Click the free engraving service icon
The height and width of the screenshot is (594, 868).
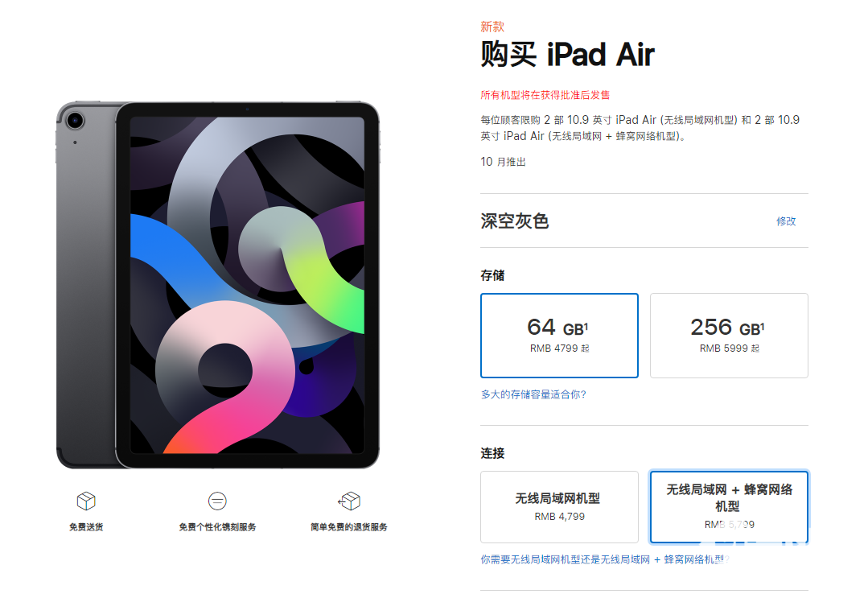(217, 501)
